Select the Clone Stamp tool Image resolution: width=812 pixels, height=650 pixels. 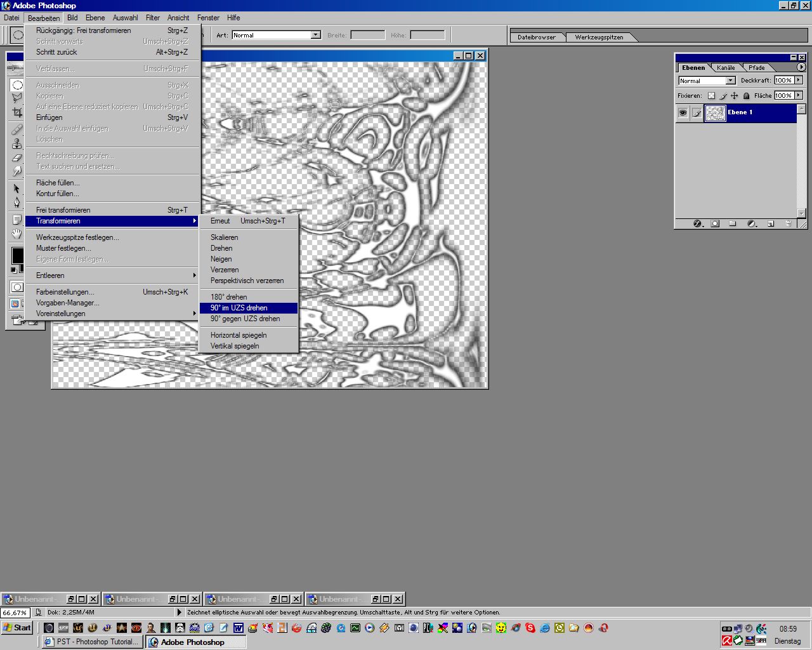click(17, 143)
